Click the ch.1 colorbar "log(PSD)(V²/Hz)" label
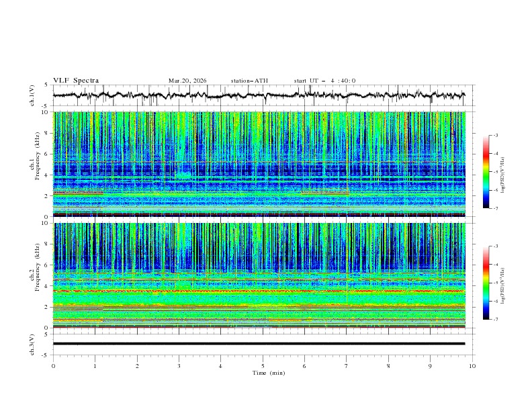 click(x=504, y=175)
